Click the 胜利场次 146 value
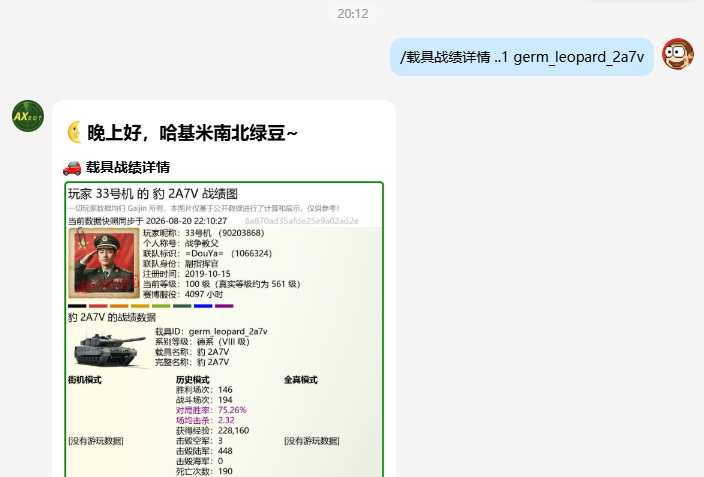 [x=225, y=390]
